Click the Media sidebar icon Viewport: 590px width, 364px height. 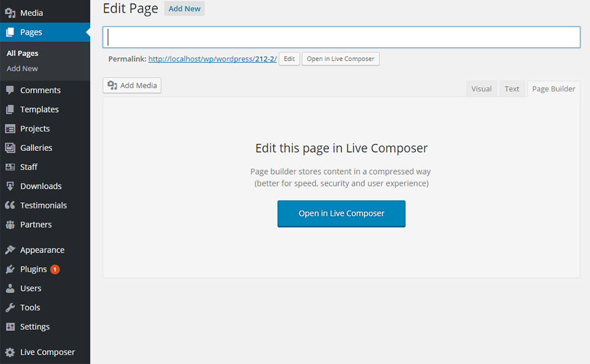click(x=10, y=13)
